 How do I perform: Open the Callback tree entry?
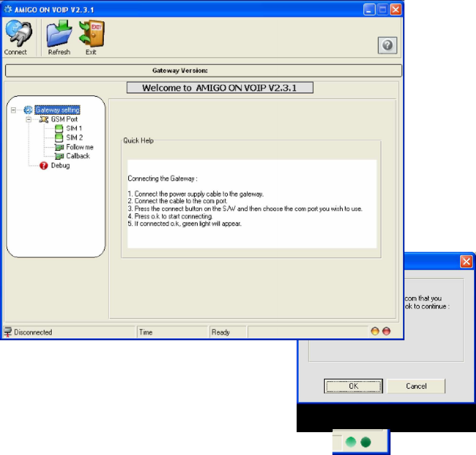click(78, 156)
